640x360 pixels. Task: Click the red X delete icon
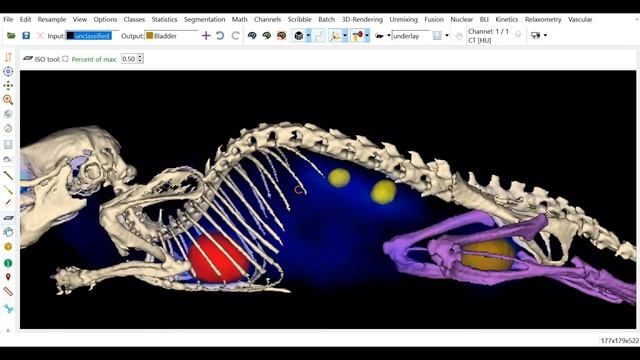point(40,36)
